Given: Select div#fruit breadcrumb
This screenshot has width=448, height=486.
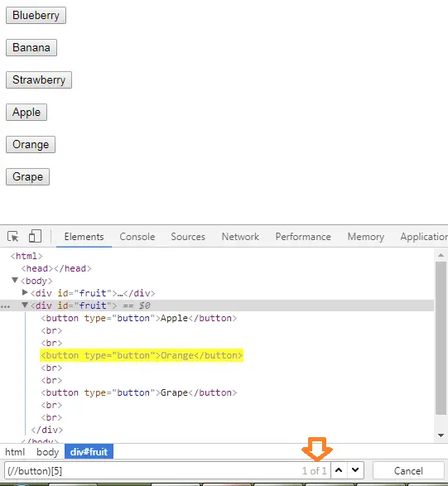Looking at the screenshot, I should (x=89, y=451).
